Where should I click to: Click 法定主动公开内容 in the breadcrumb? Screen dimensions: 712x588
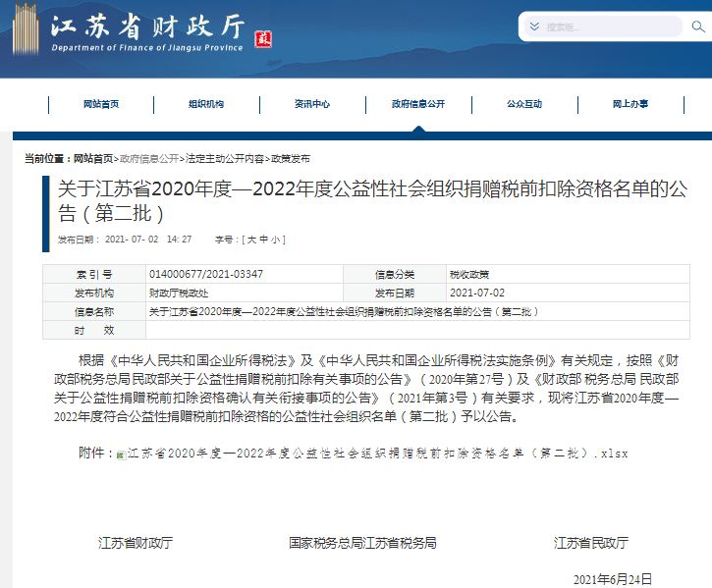point(224,158)
